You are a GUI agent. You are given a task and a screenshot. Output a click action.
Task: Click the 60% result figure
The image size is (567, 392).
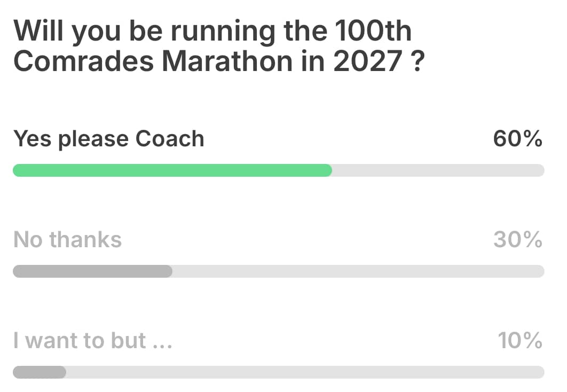[517, 138]
